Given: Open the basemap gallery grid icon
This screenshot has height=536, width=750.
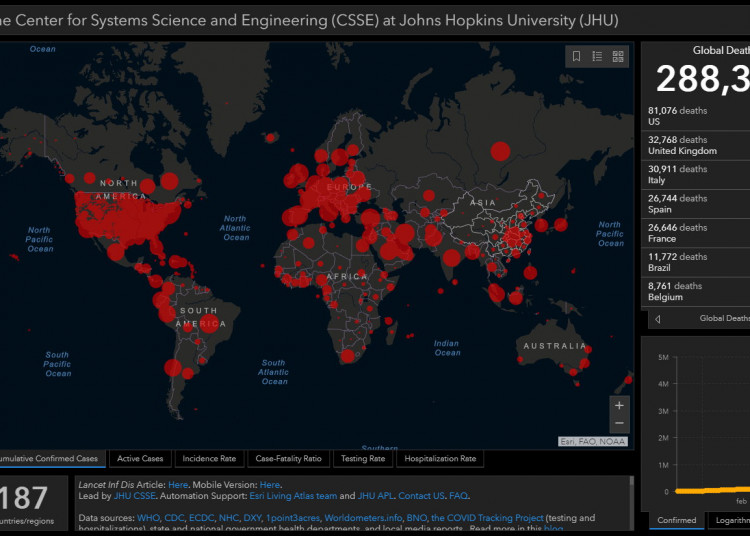Looking at the screenshot, I should tap(618, 57).
